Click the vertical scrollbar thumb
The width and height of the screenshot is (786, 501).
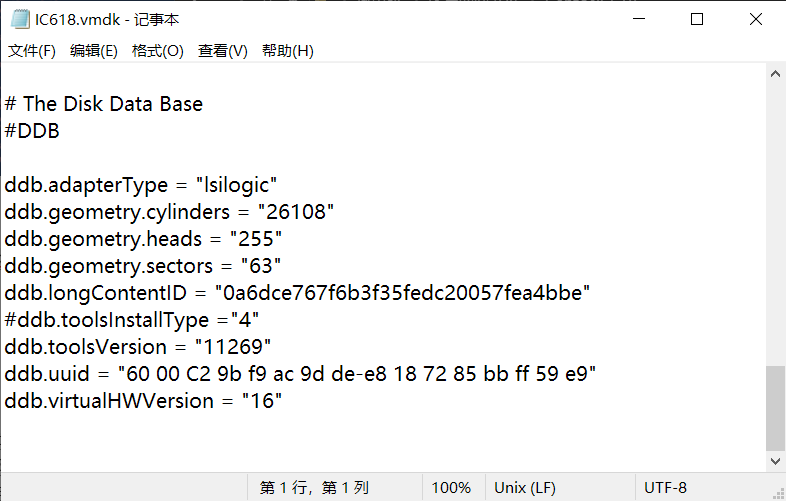[775, 408]
